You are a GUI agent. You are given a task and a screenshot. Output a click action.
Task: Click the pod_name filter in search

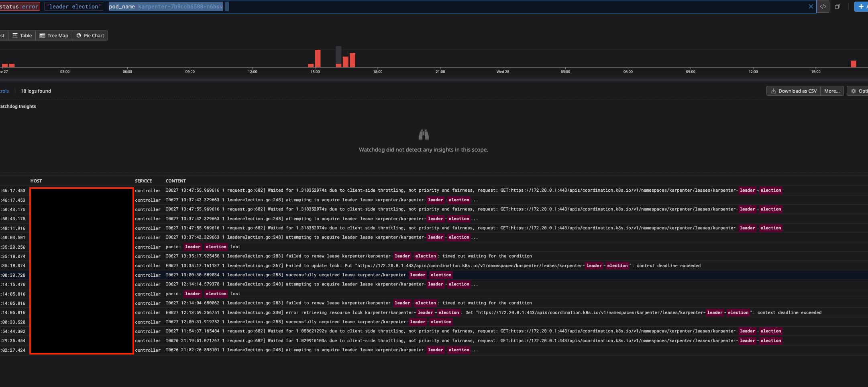(x=165, y=6)
